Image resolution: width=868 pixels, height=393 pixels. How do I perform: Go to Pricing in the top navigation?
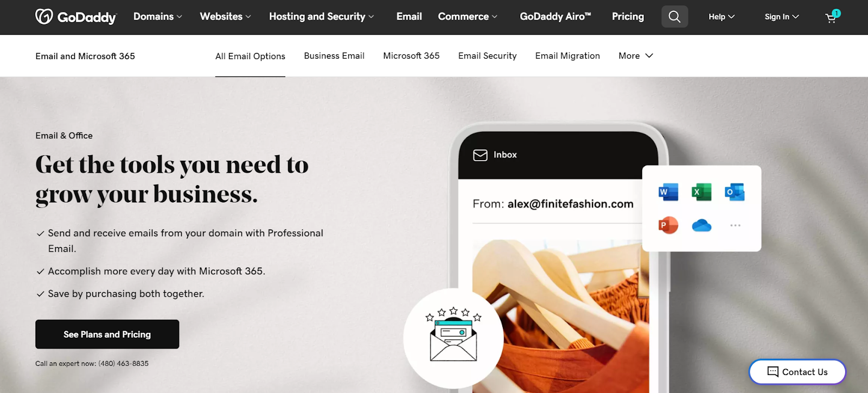pos(628,17)
